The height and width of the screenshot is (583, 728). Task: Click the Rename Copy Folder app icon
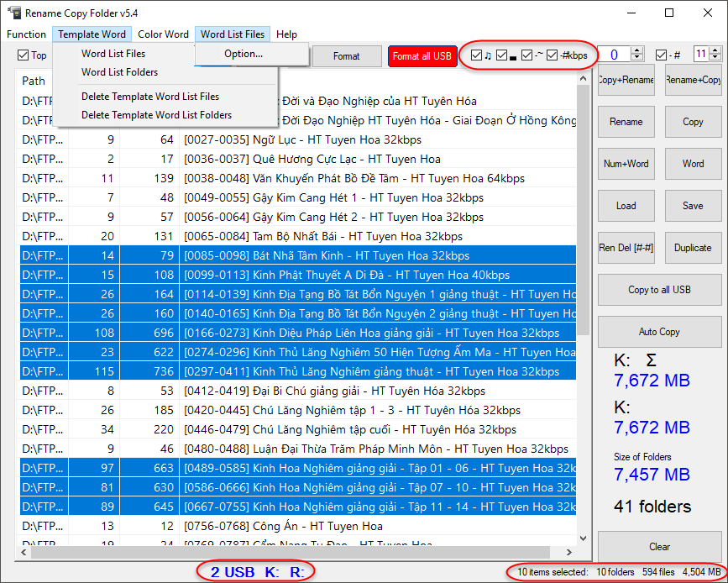point(14,13)
